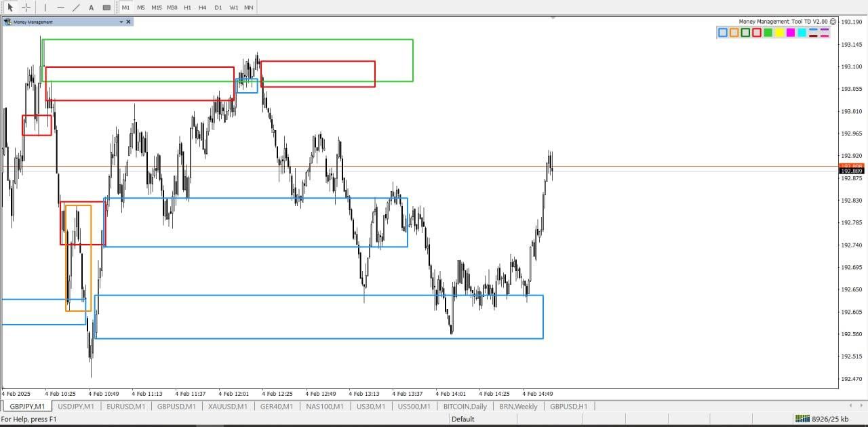Pick the magenta color swatch
The height and width of the screenshot is (427, 868).
(791, 33)
